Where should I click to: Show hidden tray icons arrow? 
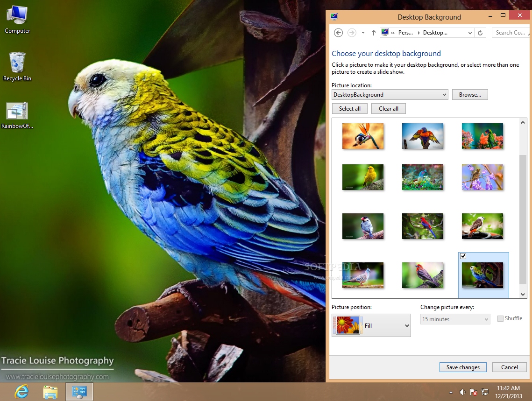[451, 392]
